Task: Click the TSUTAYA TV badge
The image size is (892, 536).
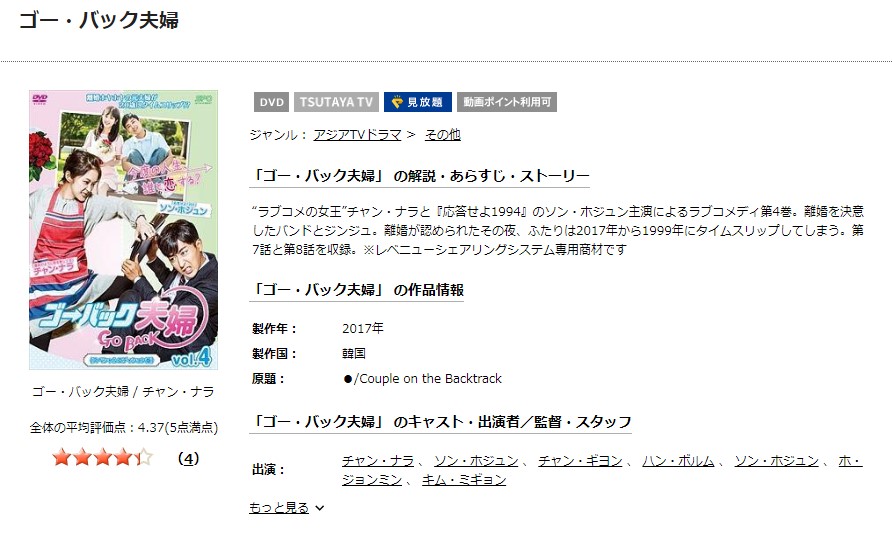Action: coord(336,102)
